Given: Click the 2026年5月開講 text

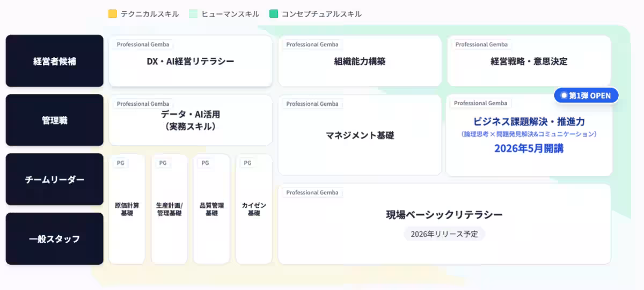Looking at the screenshot, I should pyautogui.click(x=529, y=148).
